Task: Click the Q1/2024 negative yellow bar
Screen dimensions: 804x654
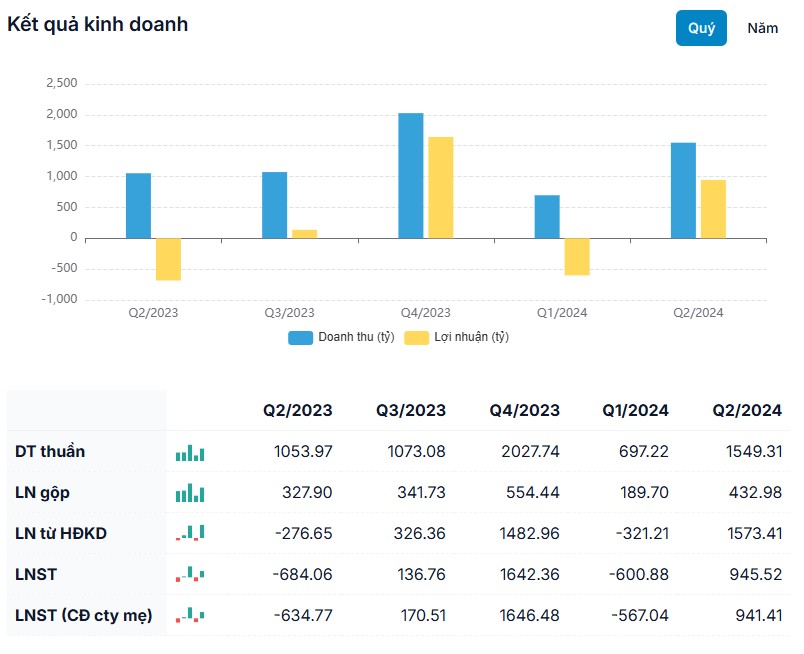Action: tap(576, 256)
